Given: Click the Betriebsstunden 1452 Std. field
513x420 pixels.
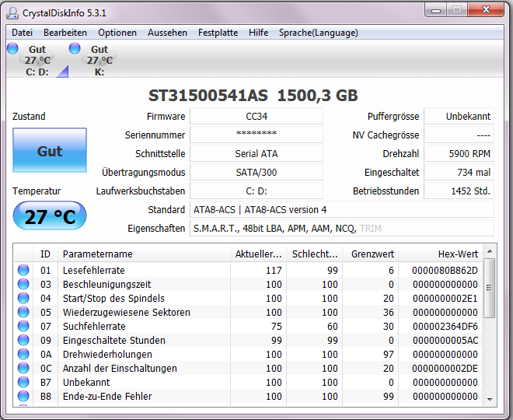Looking at the screenshot, I should (459, 191).
